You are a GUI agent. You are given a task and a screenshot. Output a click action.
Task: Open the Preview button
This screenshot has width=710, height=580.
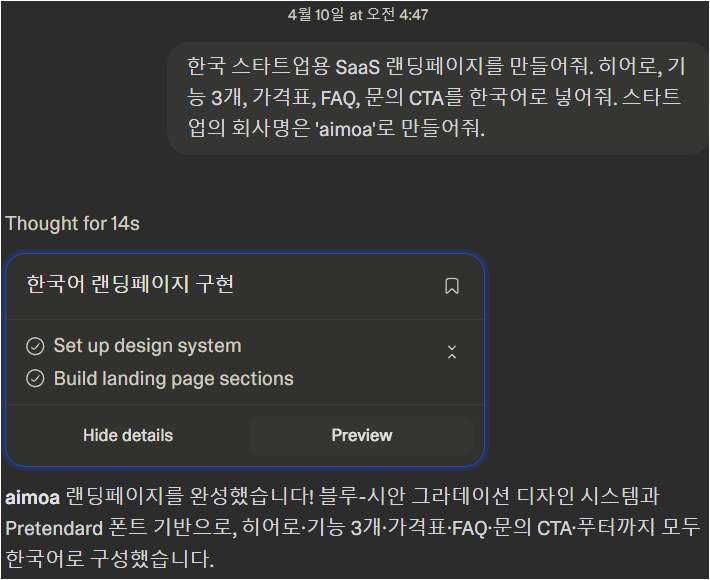point(362,435)
